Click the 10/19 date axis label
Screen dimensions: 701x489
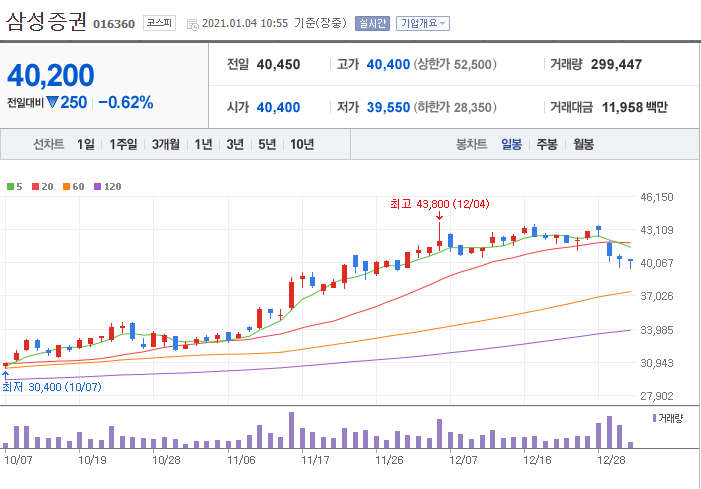point(92,460)
